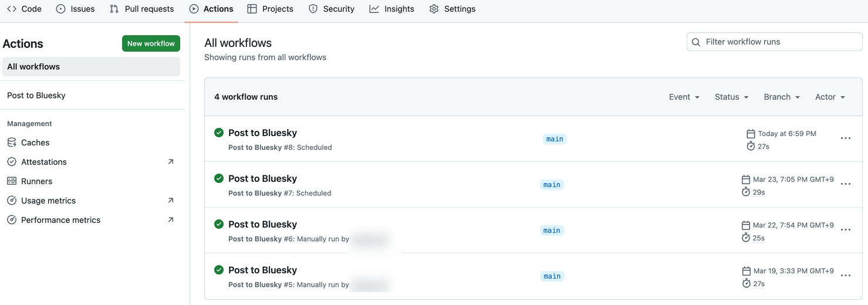This screenshot has width=868, height=305.
Task: Open Post to Bluesky run #8
Action: [262, 133]
